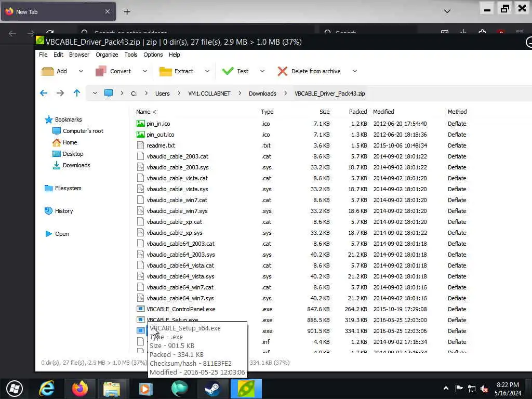Sort by the Size column header
This screenshot has width=532, height=399.
[324, 112]
